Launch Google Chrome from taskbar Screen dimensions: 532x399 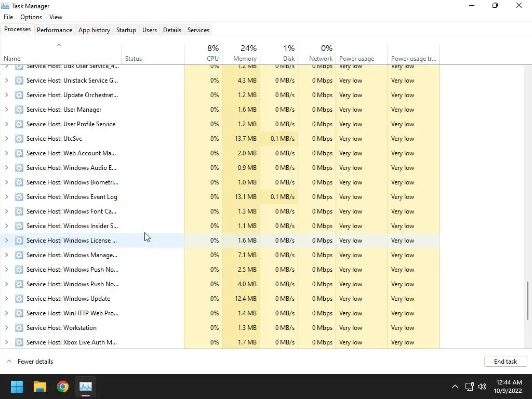63,387
